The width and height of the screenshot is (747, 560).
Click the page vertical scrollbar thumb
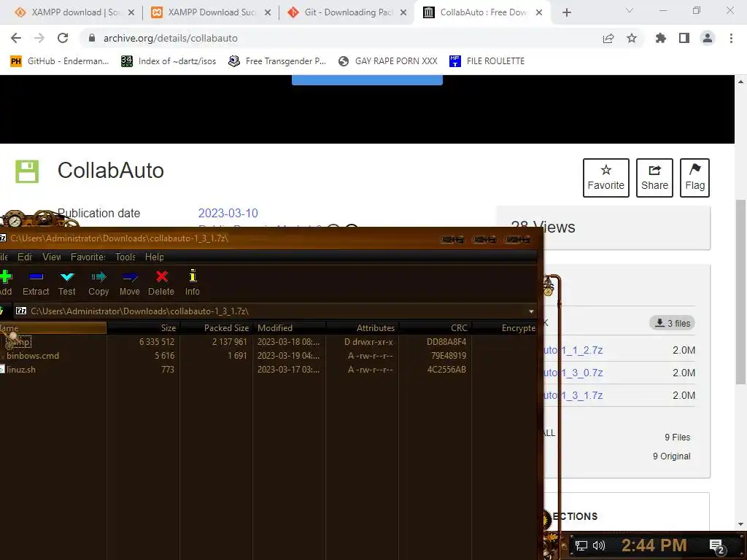point(740,292)
